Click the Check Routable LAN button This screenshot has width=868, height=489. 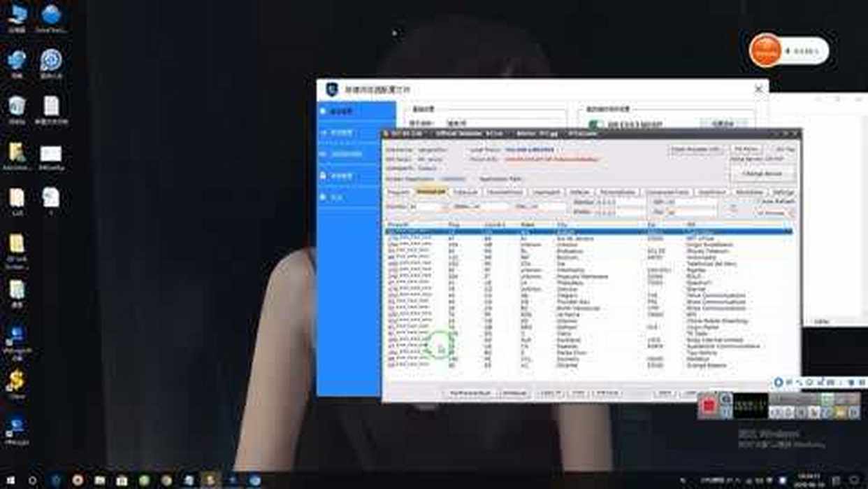click(695, 150)
